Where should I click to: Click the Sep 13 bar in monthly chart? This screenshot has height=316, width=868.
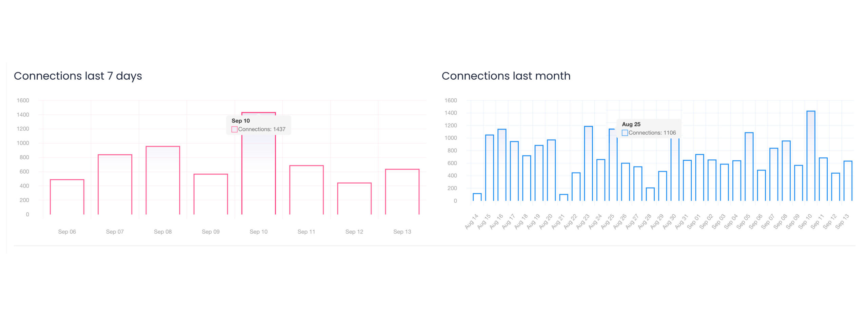[x=848, y=181]
